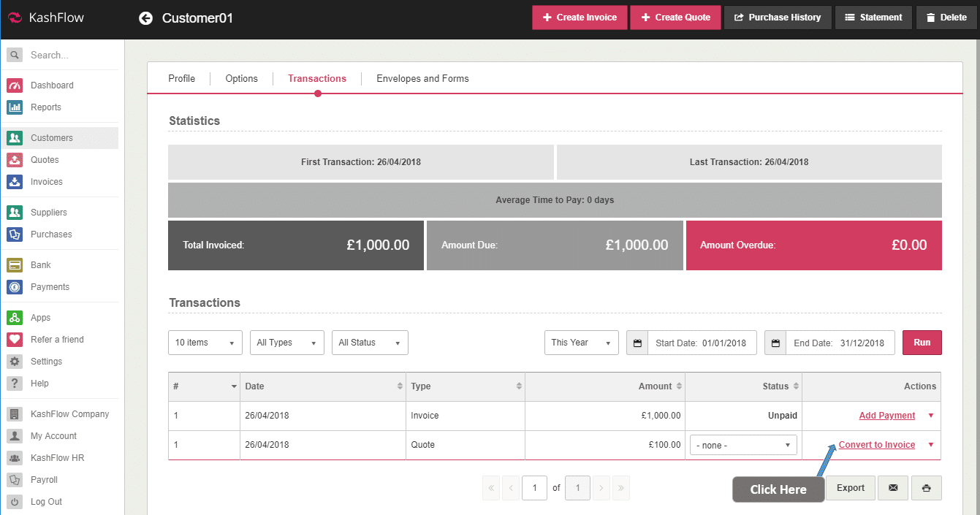The height and width of the screenshot is (515, 980).
Task: Switch to the Envelopes and Forms tab
Action: 422,79
